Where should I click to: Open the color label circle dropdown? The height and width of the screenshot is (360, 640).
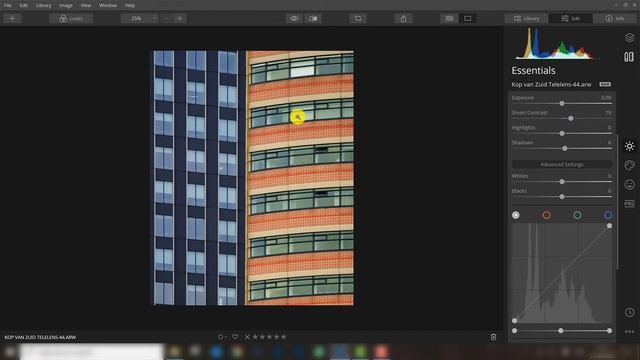pos(222,337)
